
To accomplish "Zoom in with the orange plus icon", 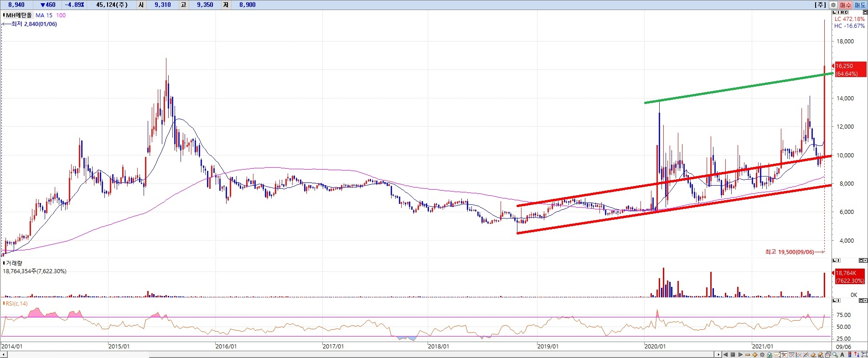I will 755,354.
